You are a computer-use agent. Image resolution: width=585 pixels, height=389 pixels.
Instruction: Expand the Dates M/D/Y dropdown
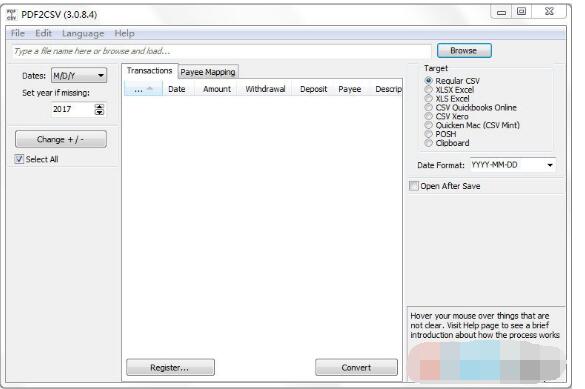click(79, 76)
